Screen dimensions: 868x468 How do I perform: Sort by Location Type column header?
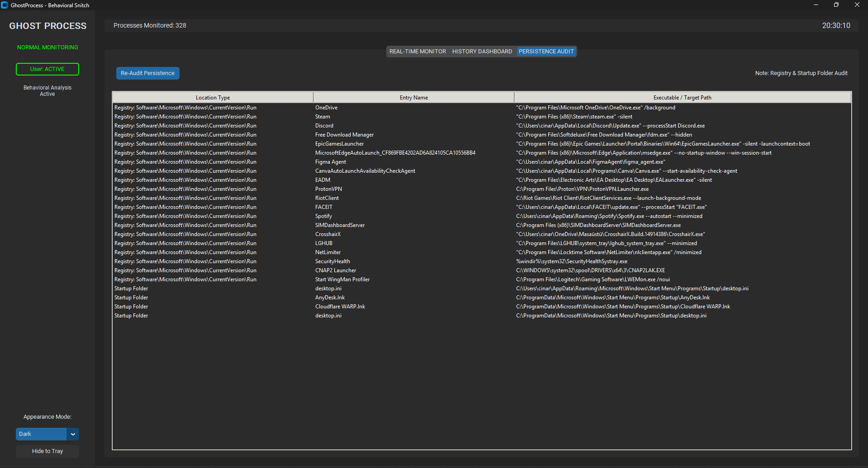click(213, 98)
